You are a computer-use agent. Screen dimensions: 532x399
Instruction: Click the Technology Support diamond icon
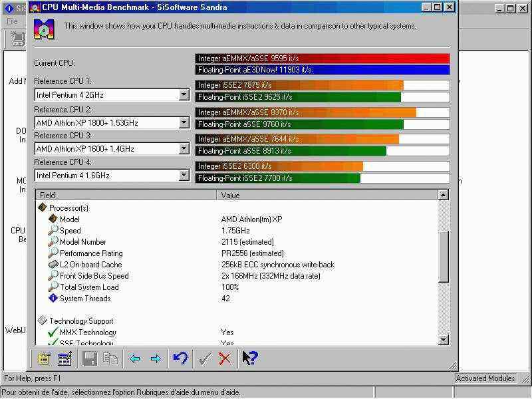click(43, 321)
